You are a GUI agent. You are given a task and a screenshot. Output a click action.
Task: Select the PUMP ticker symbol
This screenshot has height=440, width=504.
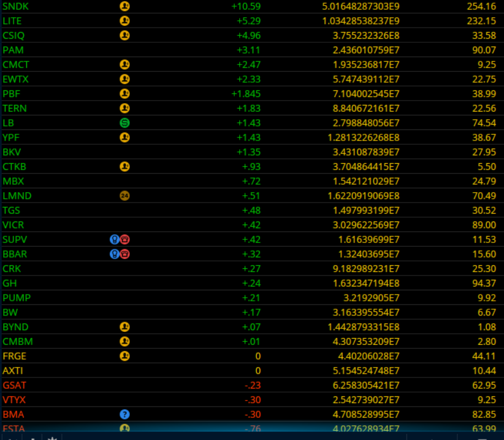point(17,298)
